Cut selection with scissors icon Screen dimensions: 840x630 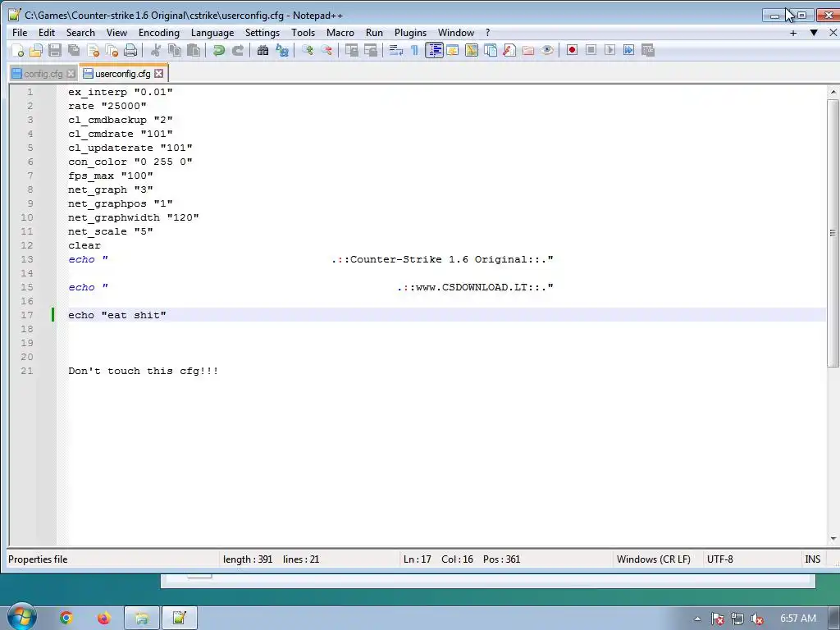coord(156,50)
